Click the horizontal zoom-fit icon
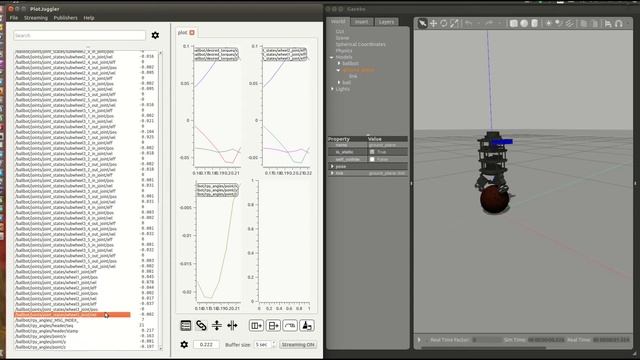Image resolution: width=640 pixels, height=360 pixels. [x=232, y=325]
